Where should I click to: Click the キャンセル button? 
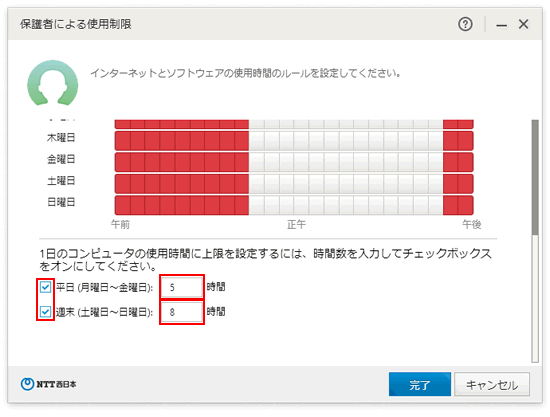[492, 384]
